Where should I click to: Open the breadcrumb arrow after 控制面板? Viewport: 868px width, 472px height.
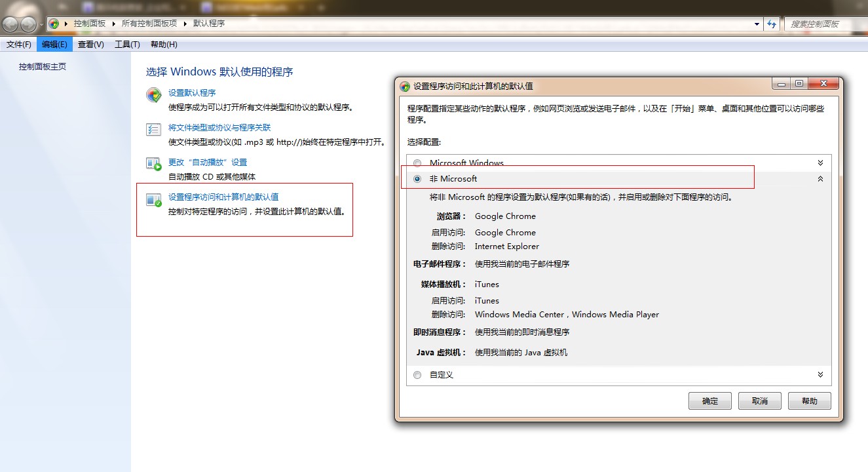coord(113,24)
